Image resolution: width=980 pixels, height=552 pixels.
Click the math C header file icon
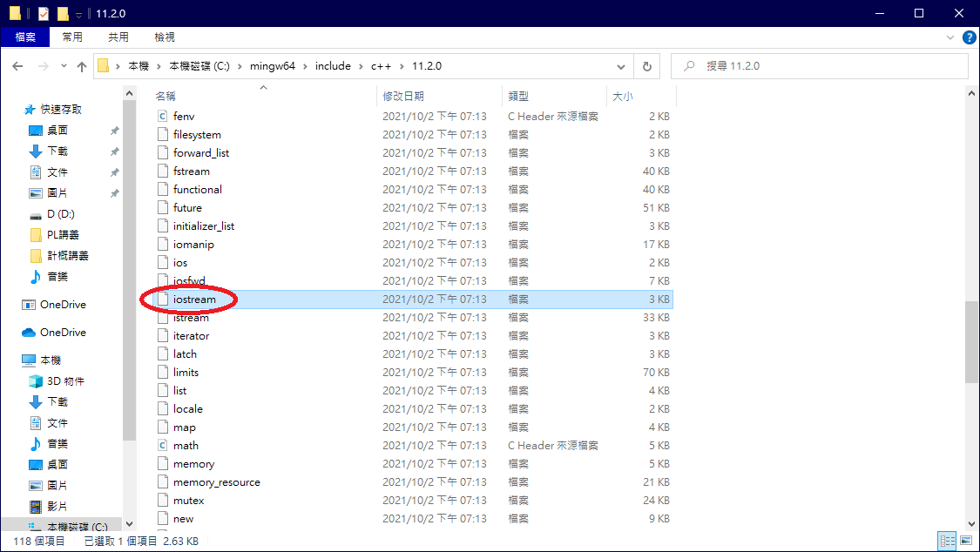[x=163, y=445]
